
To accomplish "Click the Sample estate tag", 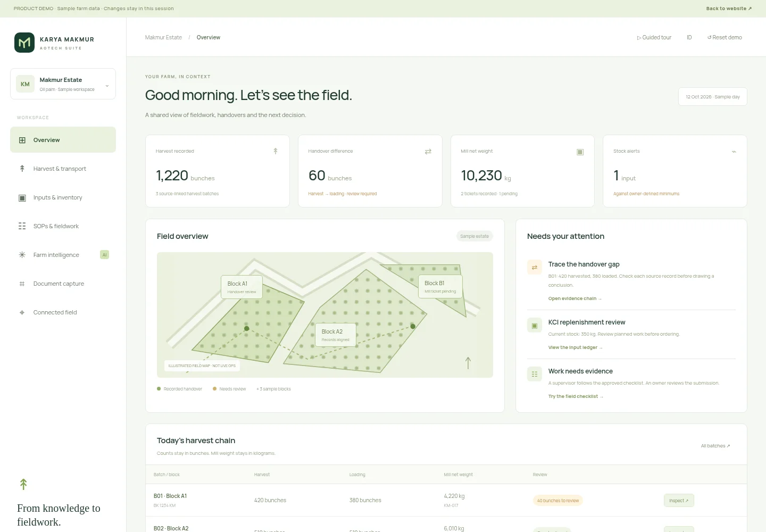I will point(474,236).
